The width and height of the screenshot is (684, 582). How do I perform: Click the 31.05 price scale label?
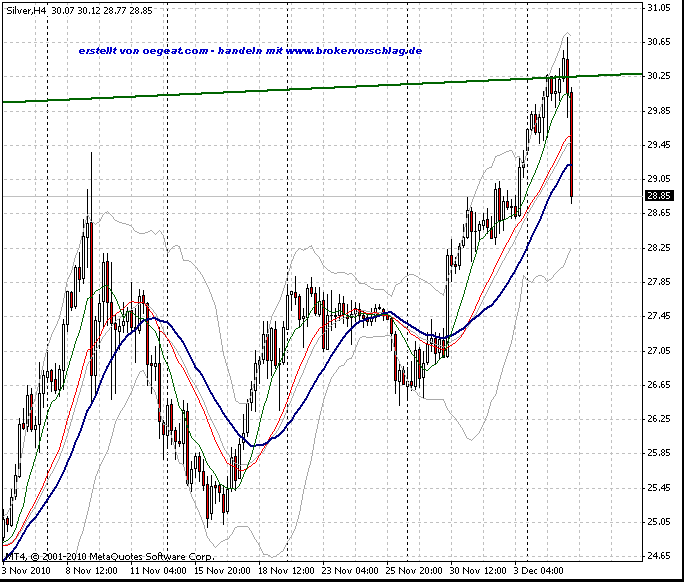pos(659,7)
